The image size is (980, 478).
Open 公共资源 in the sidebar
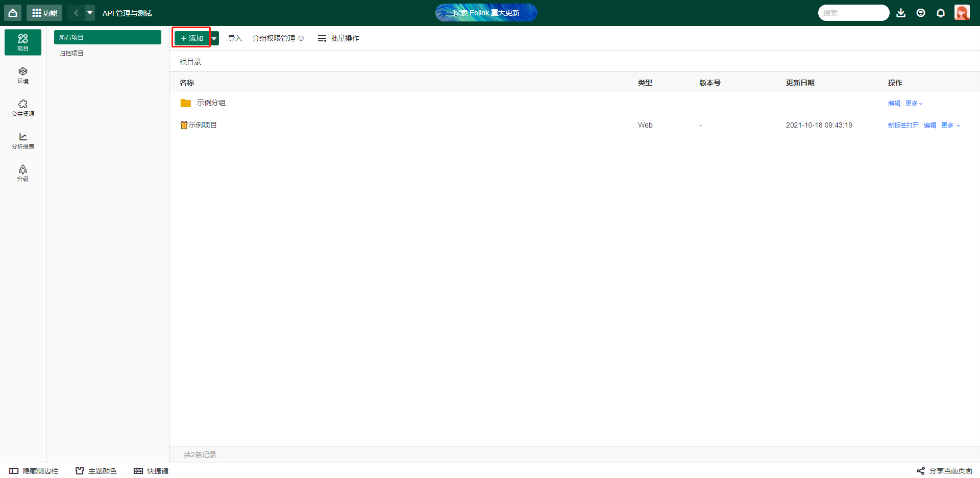pyautogui.click(x=23, y=108)
